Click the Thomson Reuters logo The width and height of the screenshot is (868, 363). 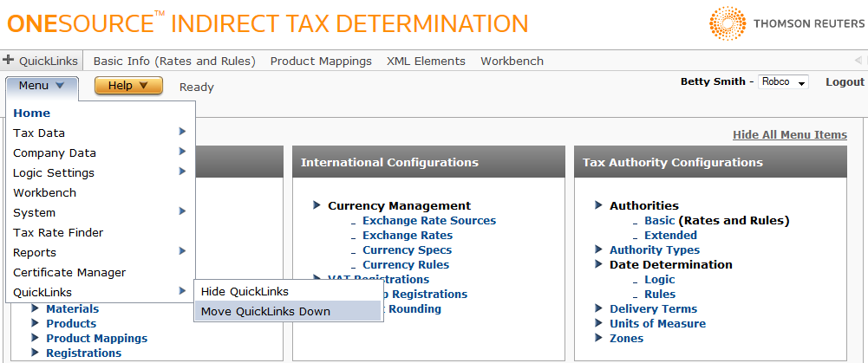point(786,24)
